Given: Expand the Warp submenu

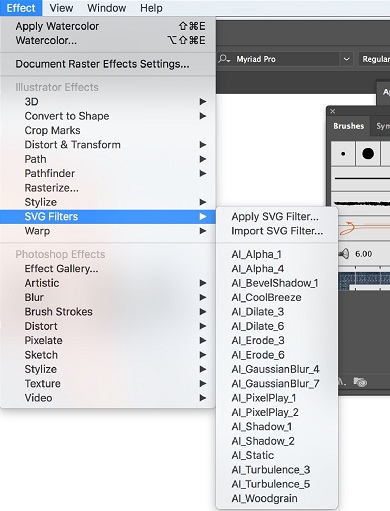Looking at the screenshot, I should click(x=108, y=231).
